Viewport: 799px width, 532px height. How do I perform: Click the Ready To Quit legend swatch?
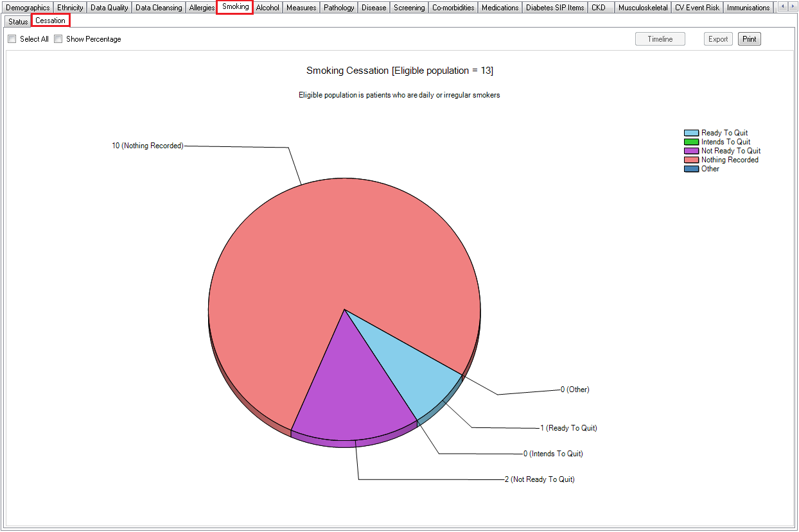(x=691, y=133)
